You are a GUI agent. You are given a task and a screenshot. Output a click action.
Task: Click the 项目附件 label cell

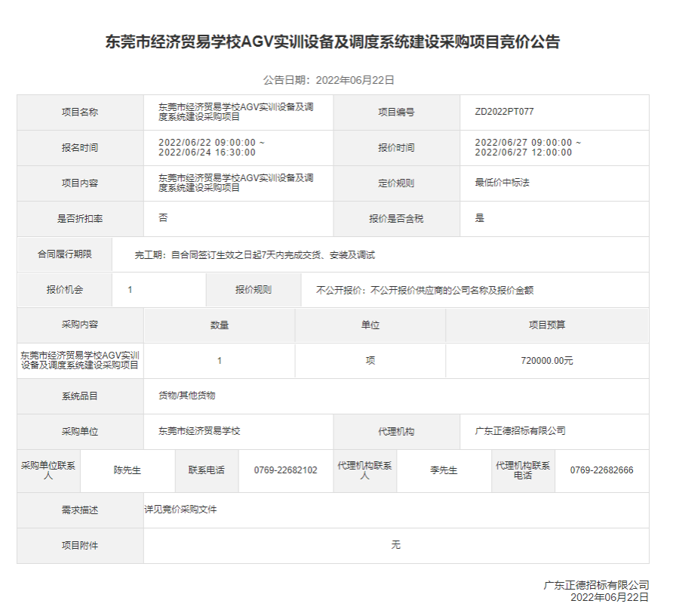(80, 546)
